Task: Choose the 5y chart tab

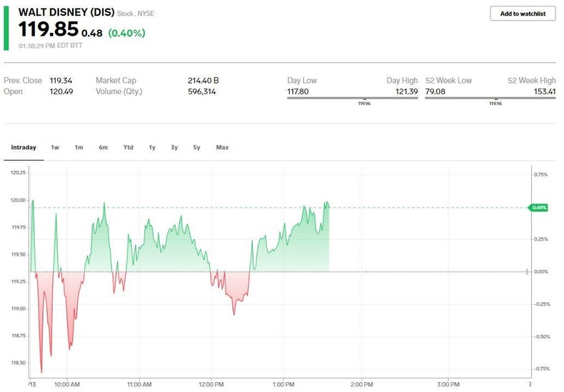Action: tap(196, 148)
